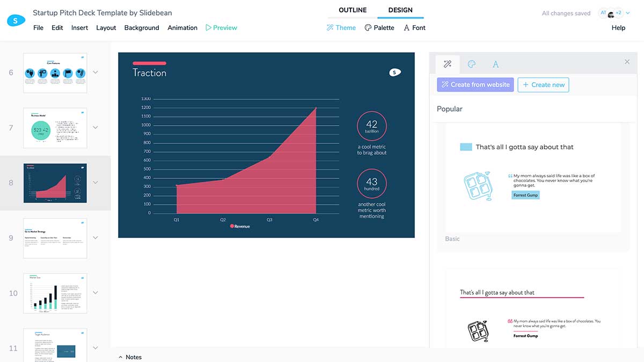Open Theme from the design toolbar

tap(341, 27)
